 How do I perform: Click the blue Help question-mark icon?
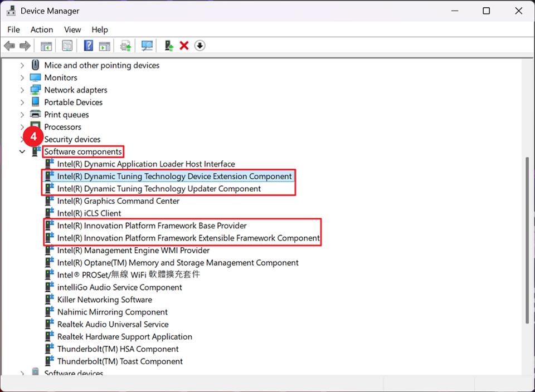pyautogui.click(x=89, y=46)
